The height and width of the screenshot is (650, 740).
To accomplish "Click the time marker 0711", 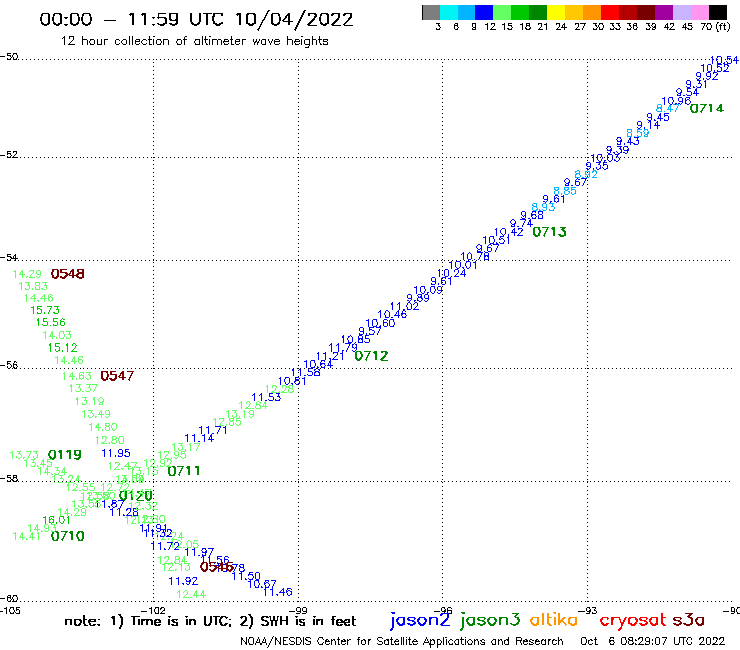I will (x=184, y=471).
